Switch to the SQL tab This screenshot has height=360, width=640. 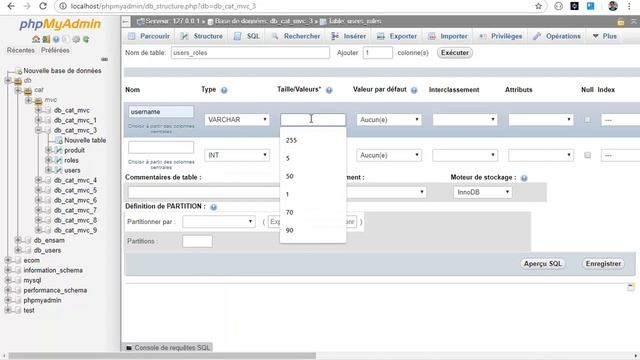pyautogui.click(x=247, y=36)
